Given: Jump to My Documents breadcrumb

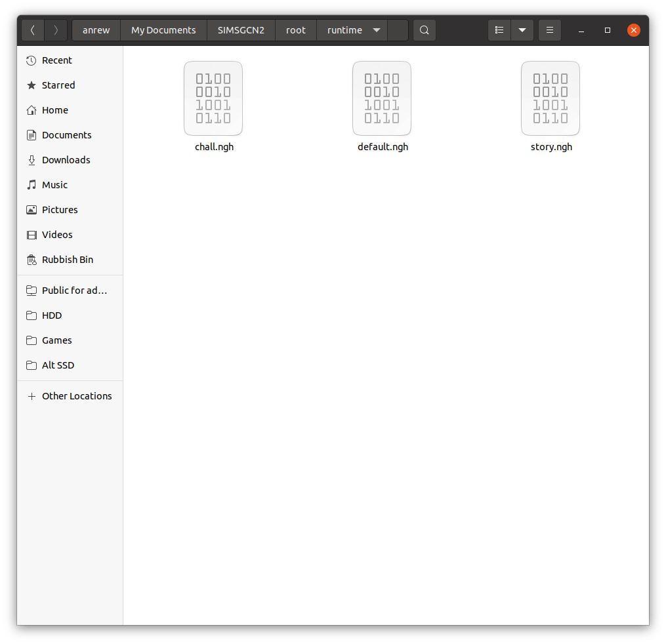Looking at the screenshot, I should point(163,30).
